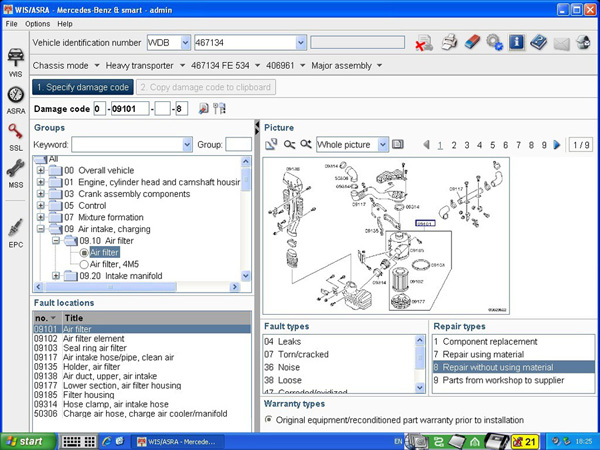This screenshot has width=600, height=450.
Task: Select fault location 09102 Air filter element
Action: tap(142, 339)
